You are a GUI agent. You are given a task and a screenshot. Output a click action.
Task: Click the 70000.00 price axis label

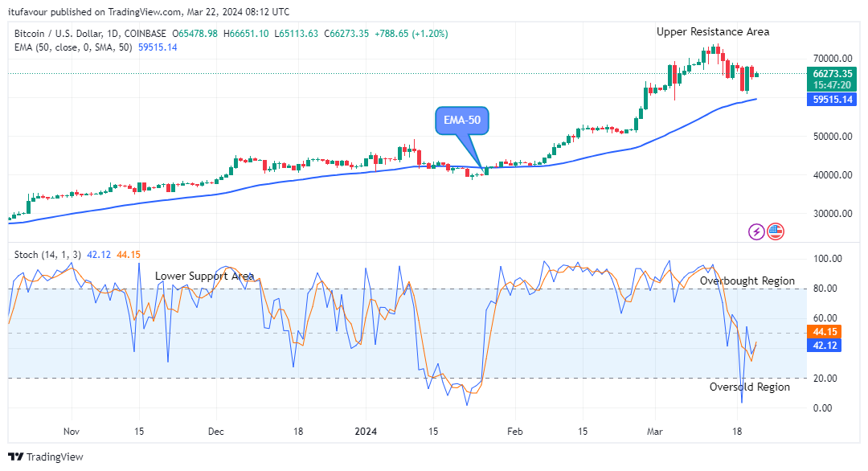[x=833, y=58]
